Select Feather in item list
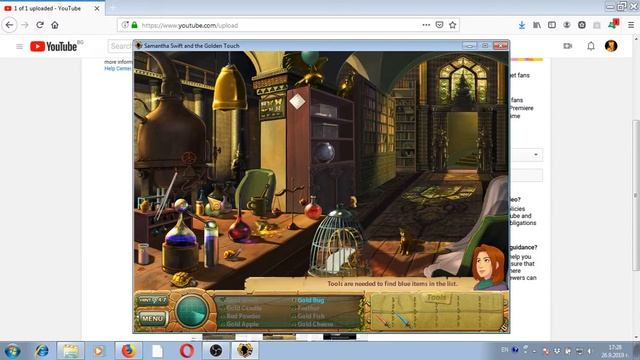This screenshot has height=360, width=640. pos(308,308)
